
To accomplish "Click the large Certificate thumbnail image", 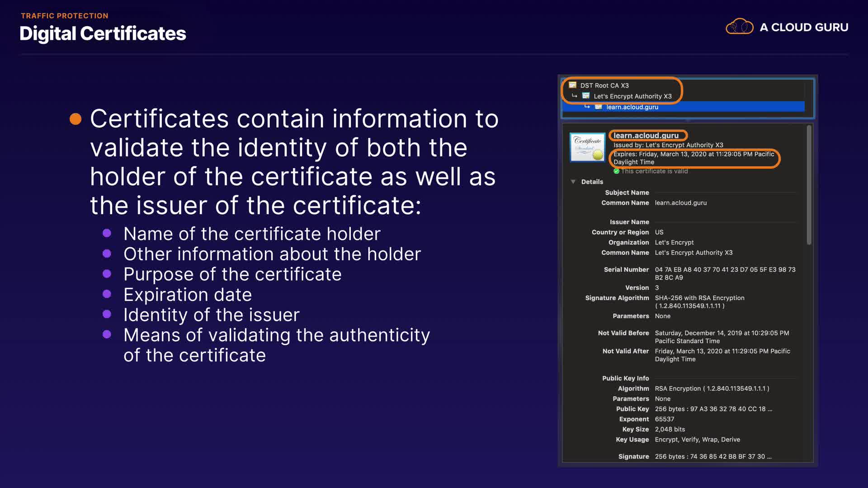I will click(x=587, y=147).
